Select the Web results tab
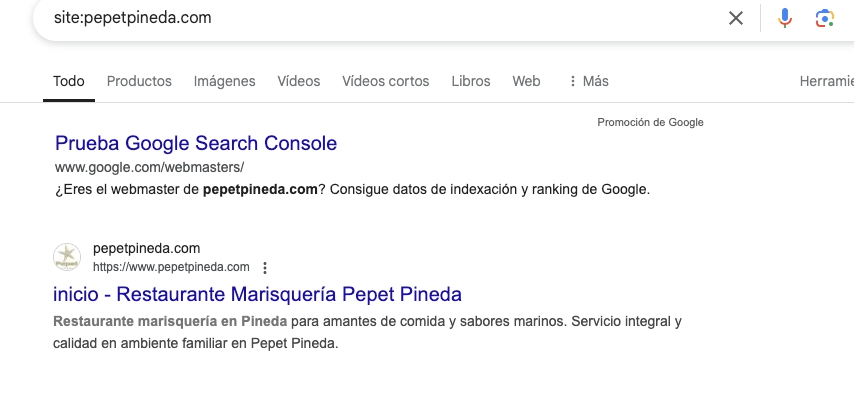 526,81
